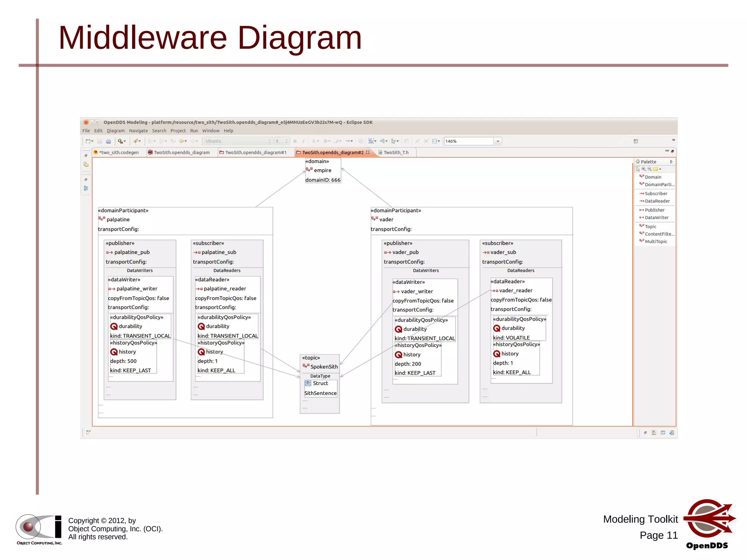Pick the Domain tool in Palette
The width and height of the screenshot is (747, 560).
point(650,177)
